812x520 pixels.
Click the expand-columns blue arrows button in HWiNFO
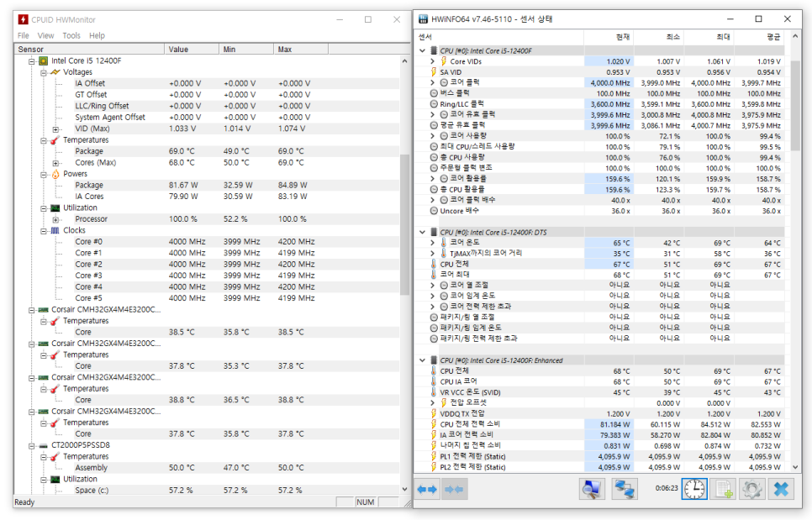[x=427, y=489]
